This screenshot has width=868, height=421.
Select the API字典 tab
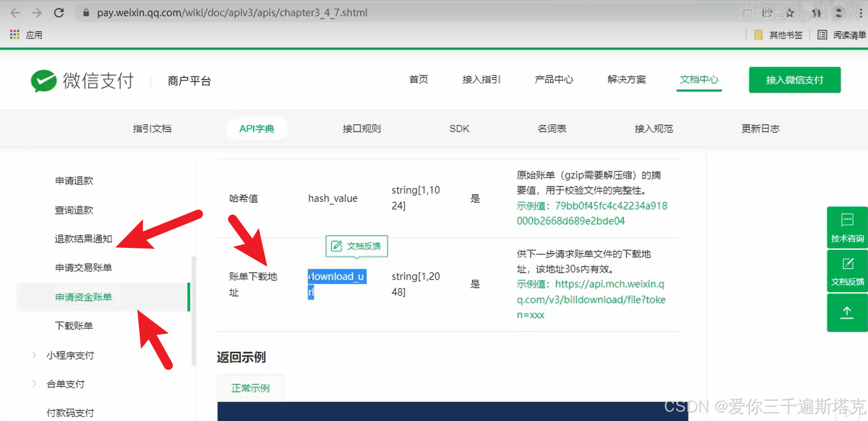(257, 129)
